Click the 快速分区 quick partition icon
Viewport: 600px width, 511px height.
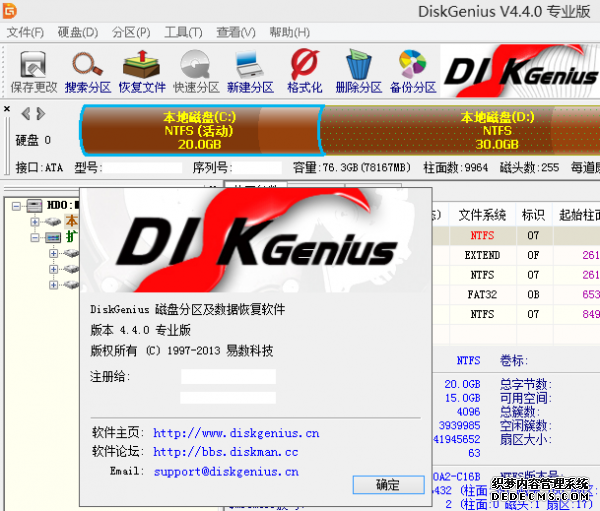click(x=196, y=70)
